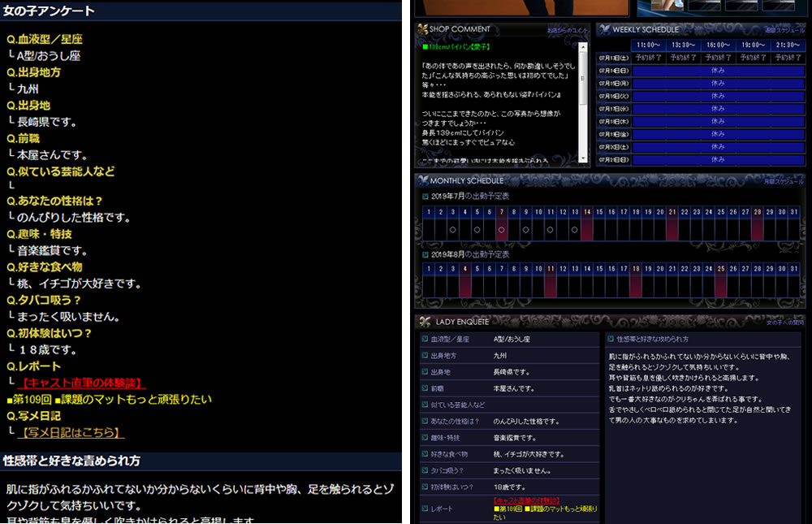Open the 週間スケジュール link in WEEKLY SCHEDULE header

coord(784,31)
